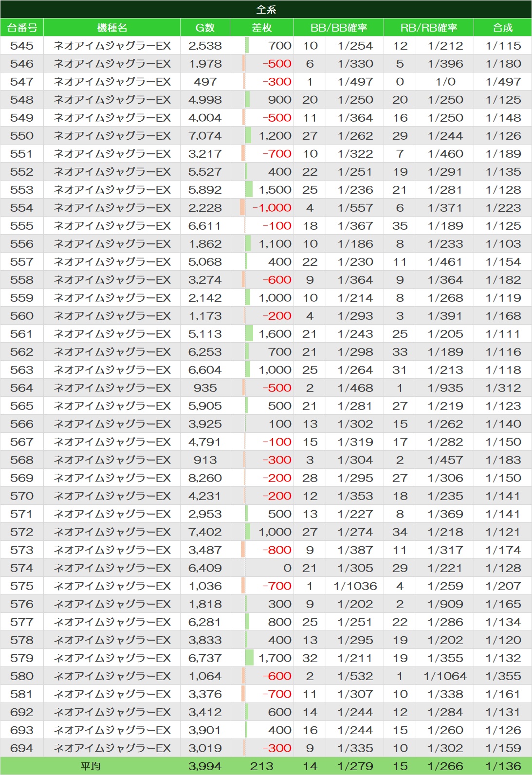Image resolution: width=532 pixels, height=775 pixels.
Task: Click 差枚 value -600 in row 558
Action: [277, 280]
